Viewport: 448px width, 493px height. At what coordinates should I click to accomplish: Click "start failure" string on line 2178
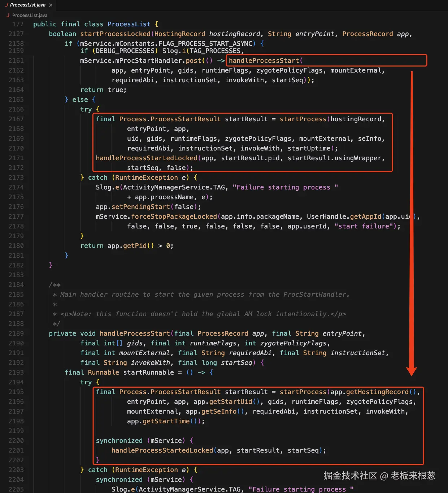tap(364, 226)
